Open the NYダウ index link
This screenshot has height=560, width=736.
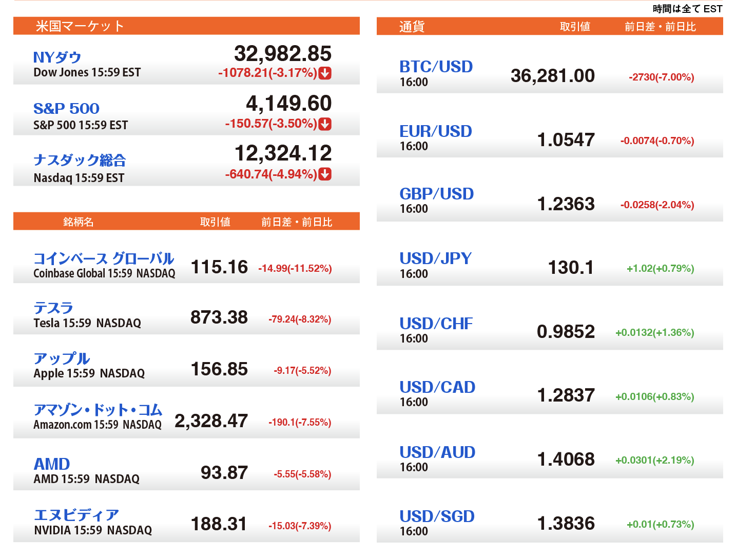point(57,57)
